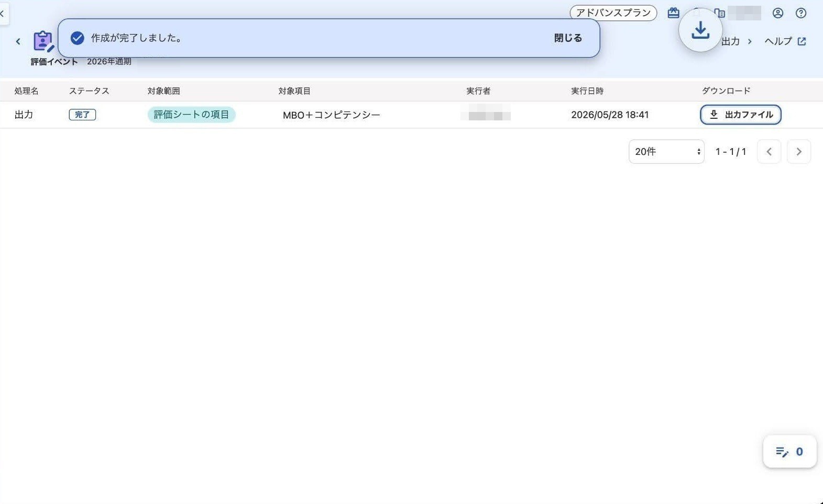Close the completion notification with 閉じる

click(x=568, y=38)
